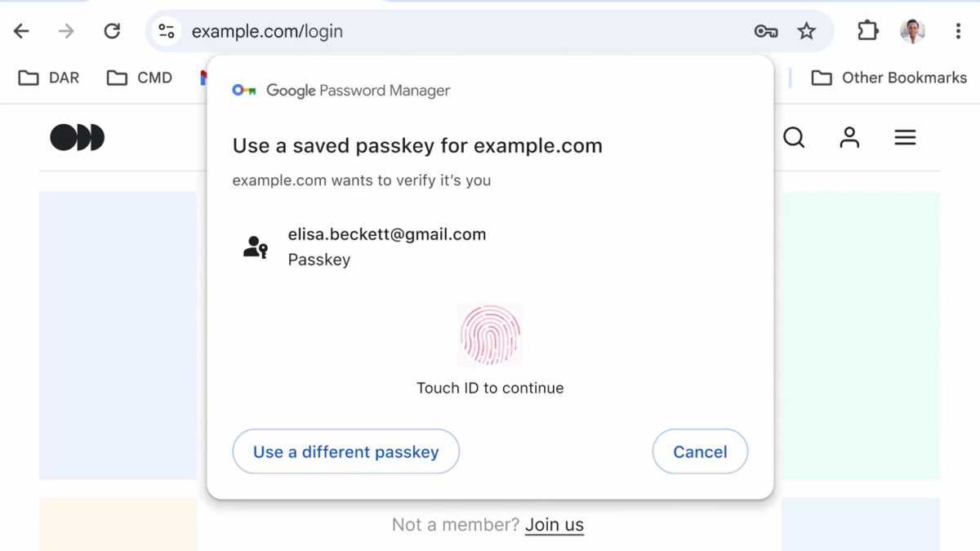Open the CMD bookmarks folder
Viewport: 980px width, 551px height.
tap(140, 78)
